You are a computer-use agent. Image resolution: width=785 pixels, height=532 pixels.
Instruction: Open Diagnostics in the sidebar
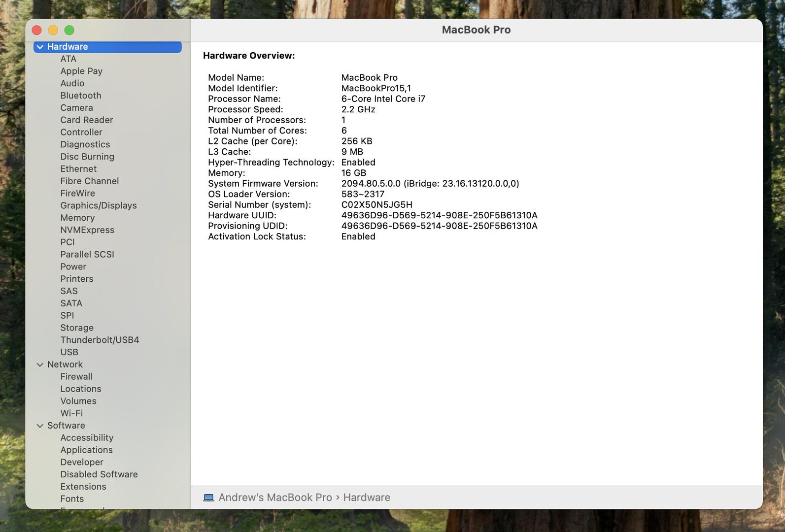(x=85, y=144)
